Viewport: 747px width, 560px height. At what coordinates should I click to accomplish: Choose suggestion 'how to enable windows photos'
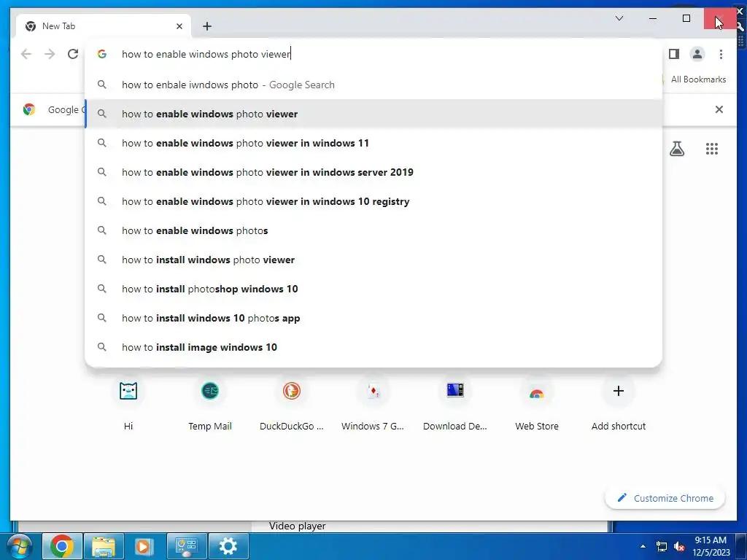(373, 230)
